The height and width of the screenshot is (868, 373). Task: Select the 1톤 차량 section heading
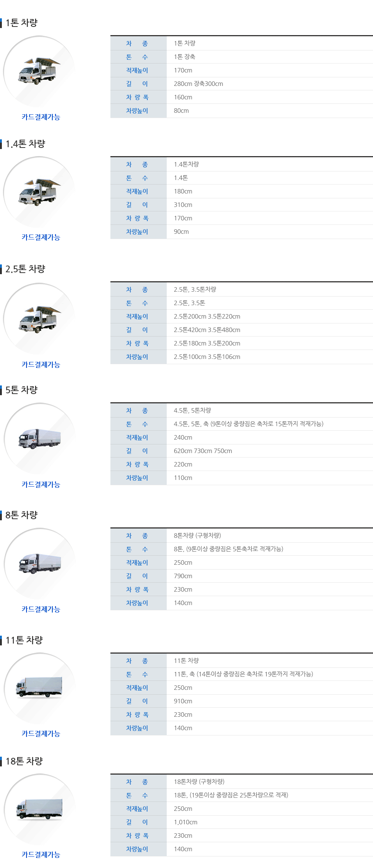21,23
